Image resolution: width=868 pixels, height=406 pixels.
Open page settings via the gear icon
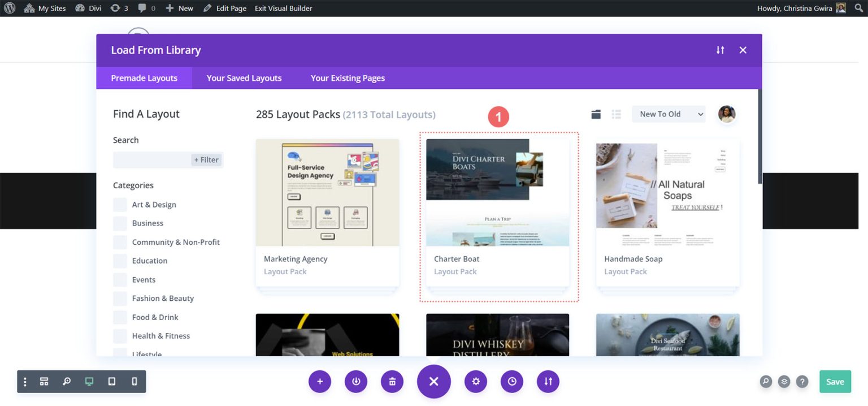[475, 381]
